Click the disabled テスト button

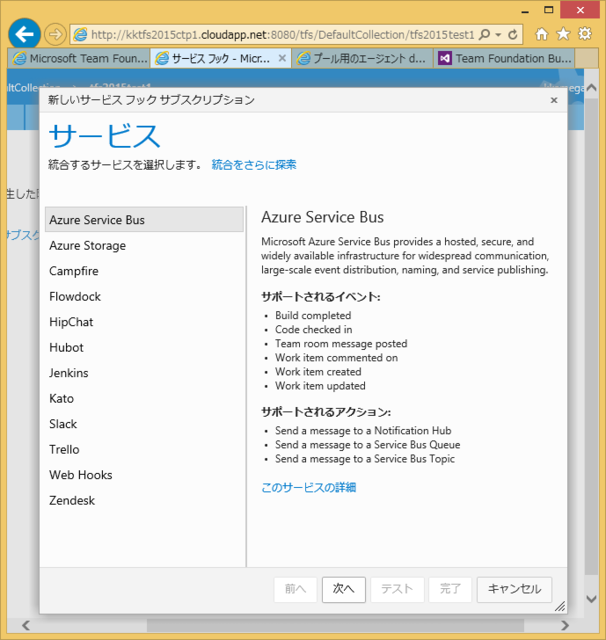click(397, 589)
